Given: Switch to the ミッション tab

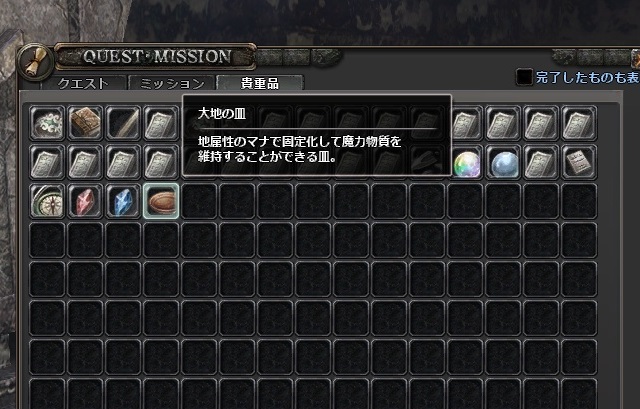Looking at the screenshot, I should tap(172, 83).
